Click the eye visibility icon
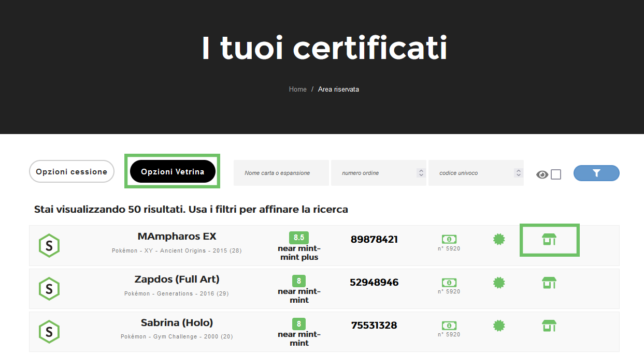The image size is (644, 354). point(542,174)
